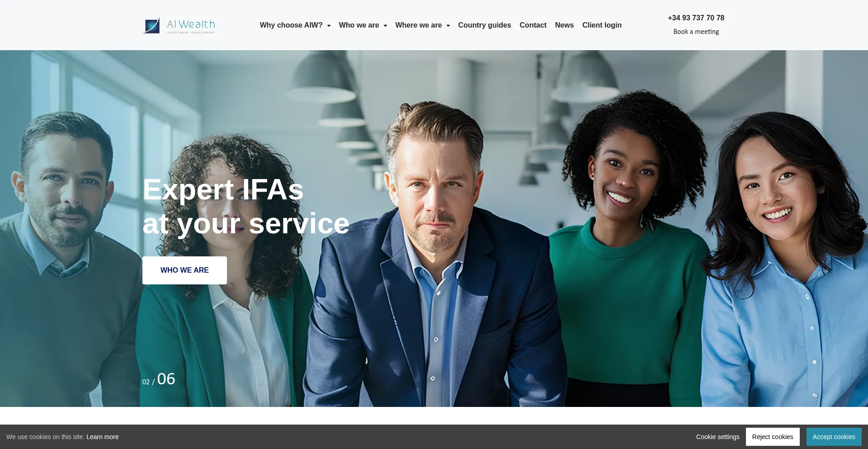Open the News section
The image size is (868, 449).
point(564,25)
